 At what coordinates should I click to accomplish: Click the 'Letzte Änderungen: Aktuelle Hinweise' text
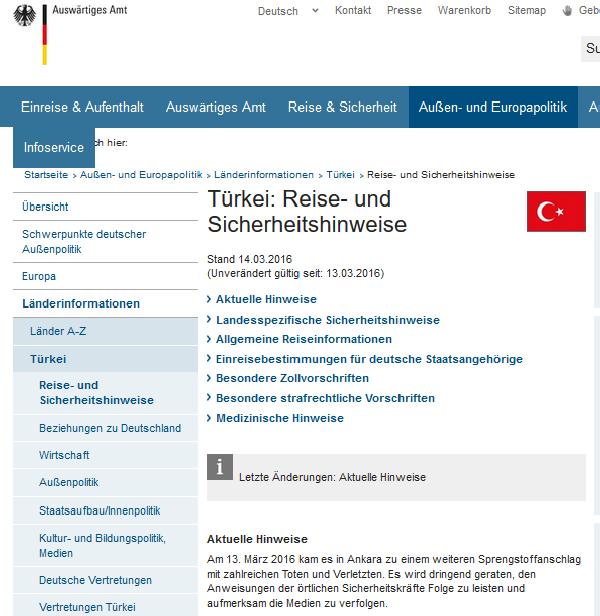[332, 477]
